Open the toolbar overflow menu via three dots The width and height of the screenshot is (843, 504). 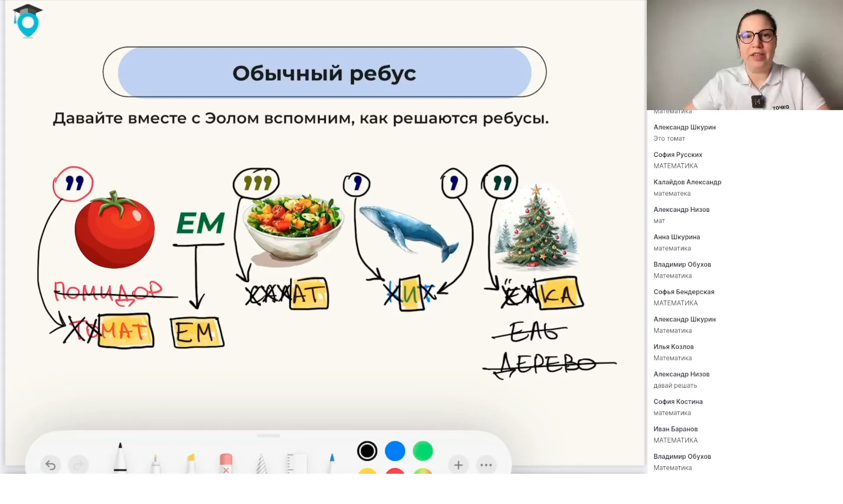coord(486,465)
